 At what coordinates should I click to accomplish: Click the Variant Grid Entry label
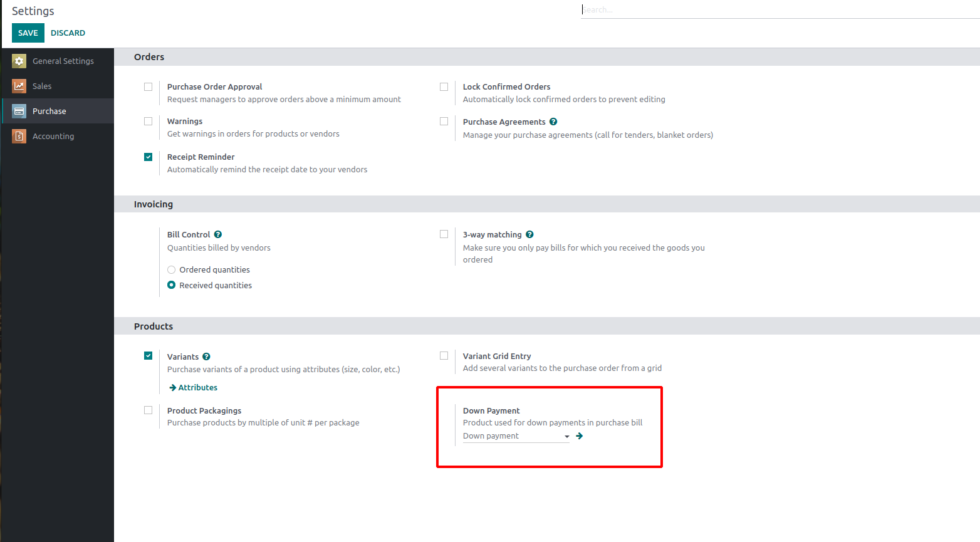coord(497,356)
